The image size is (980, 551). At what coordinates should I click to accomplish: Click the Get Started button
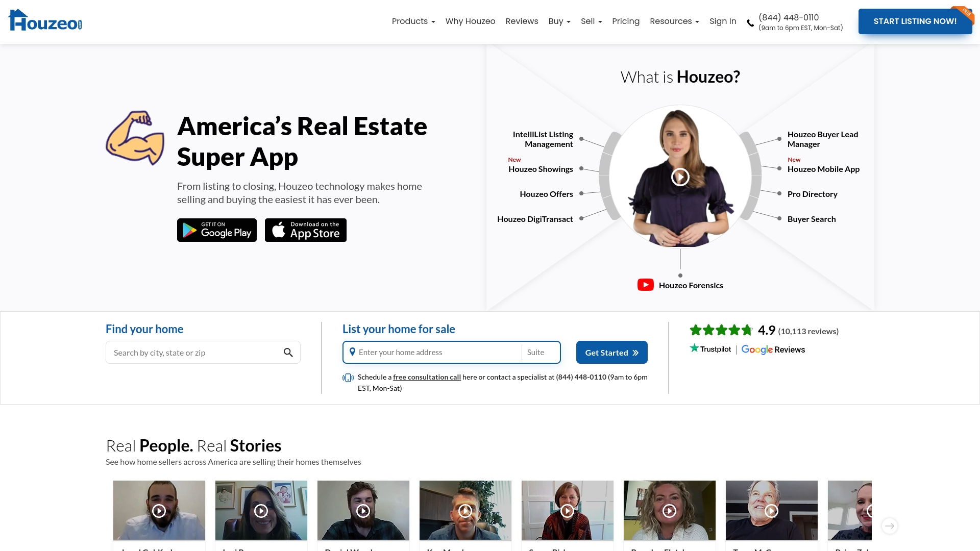(x=612, y=353)
